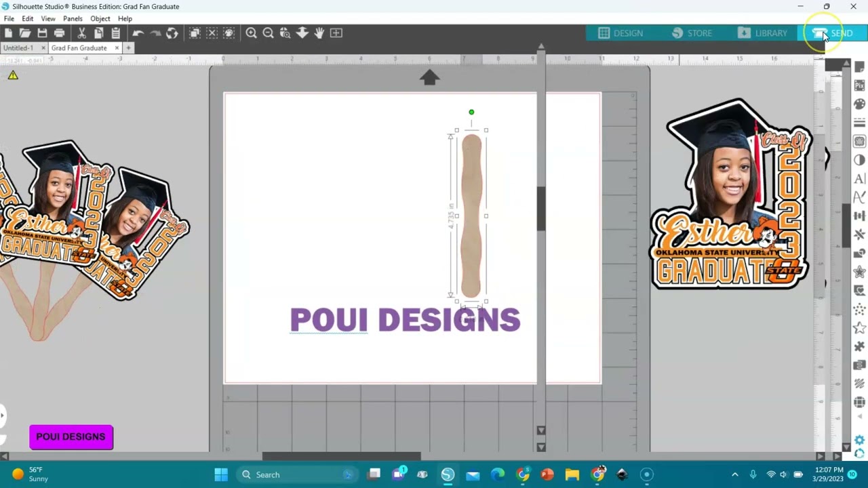
Task: Open the Help menu
Action: [x=125, y=18]
